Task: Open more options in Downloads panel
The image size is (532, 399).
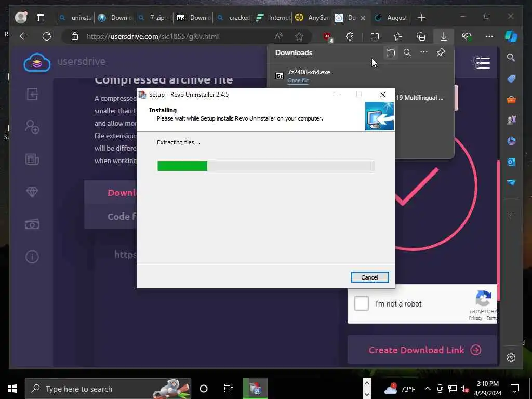Action: (x=424, y=52)
